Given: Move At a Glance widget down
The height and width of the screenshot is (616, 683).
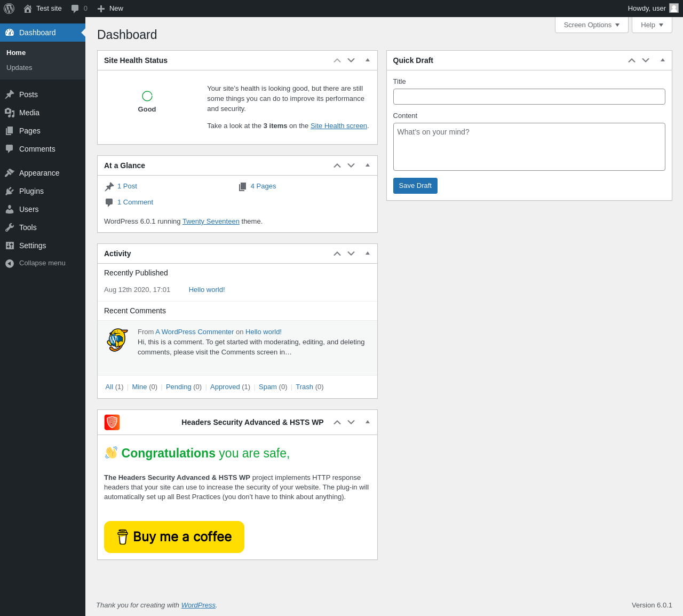Looking at the screenshot, I should point(351,165).
